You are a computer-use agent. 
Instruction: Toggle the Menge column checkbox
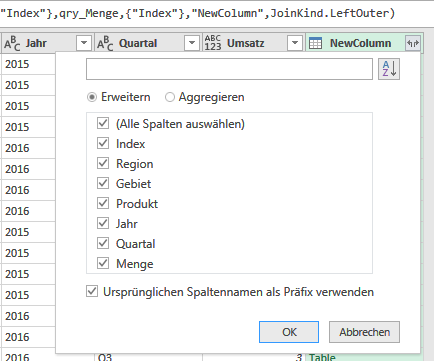(x=103, y=263)
